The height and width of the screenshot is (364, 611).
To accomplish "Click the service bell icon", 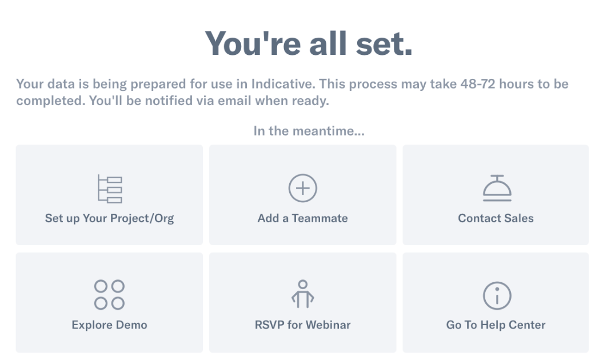I will tap(497, 188).
